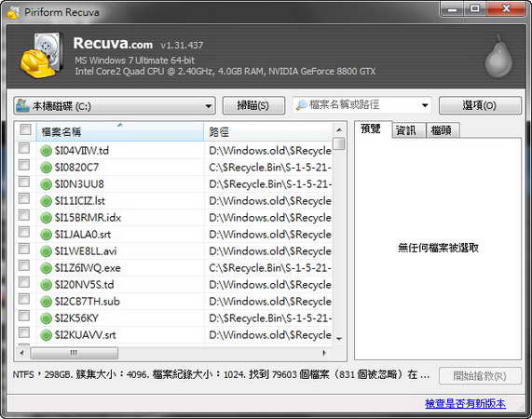The image size is (532, 419).
Task: Open the 檢查是否有新版本 update link
Action: coord(465,403)
